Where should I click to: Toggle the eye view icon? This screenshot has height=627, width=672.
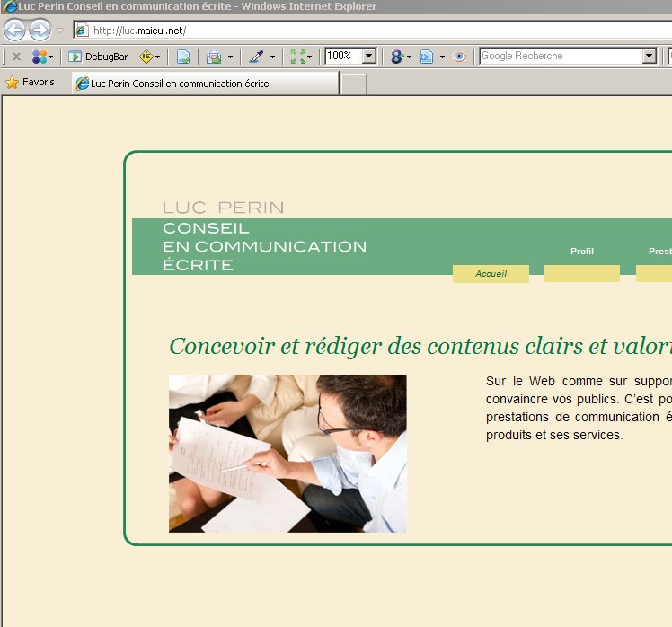[459, 57]
